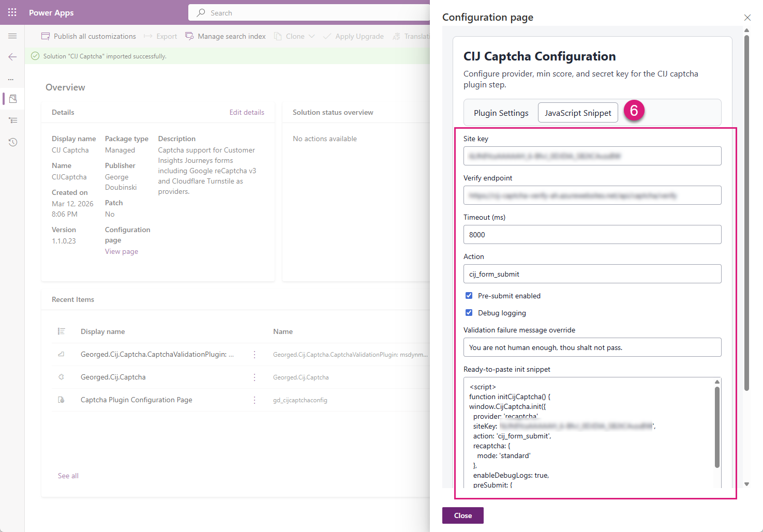Click the Power Apps title in header
This screenshot has height=532, width=763.
[51, 12]
